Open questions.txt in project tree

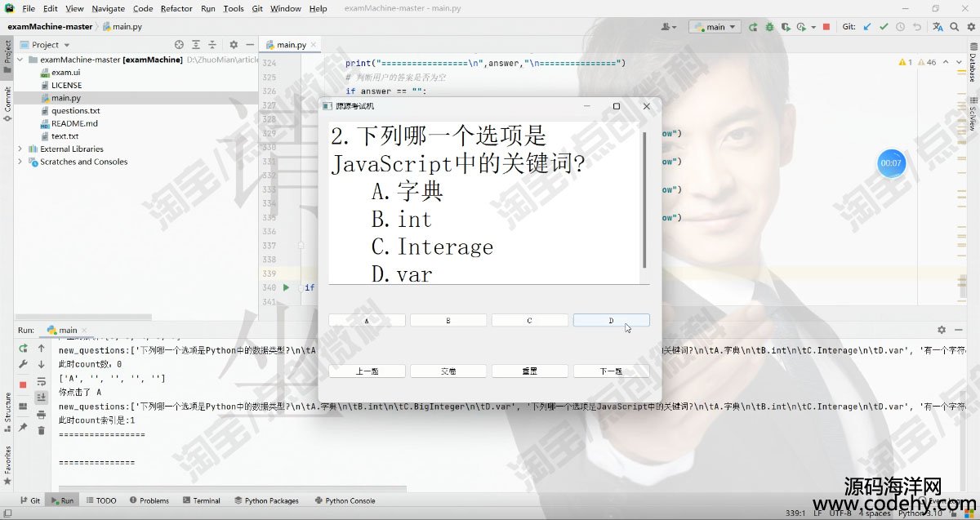coord(75,110)
